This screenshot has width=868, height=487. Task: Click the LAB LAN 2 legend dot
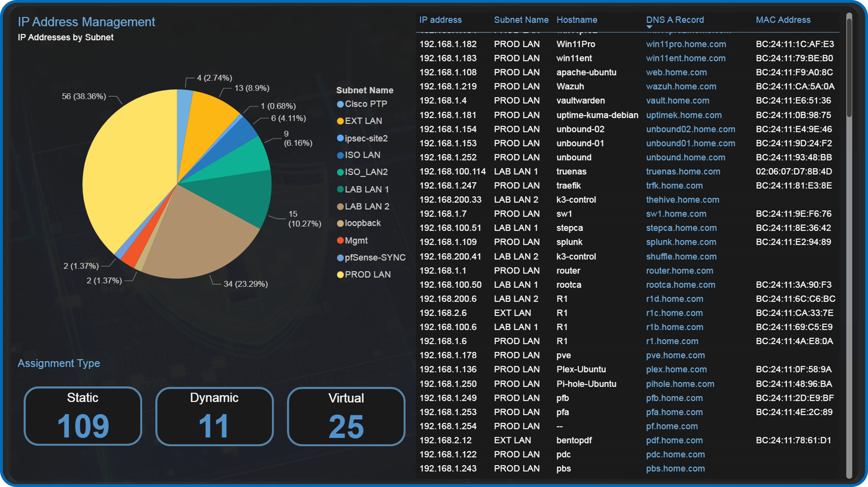[x=340, y=206]
